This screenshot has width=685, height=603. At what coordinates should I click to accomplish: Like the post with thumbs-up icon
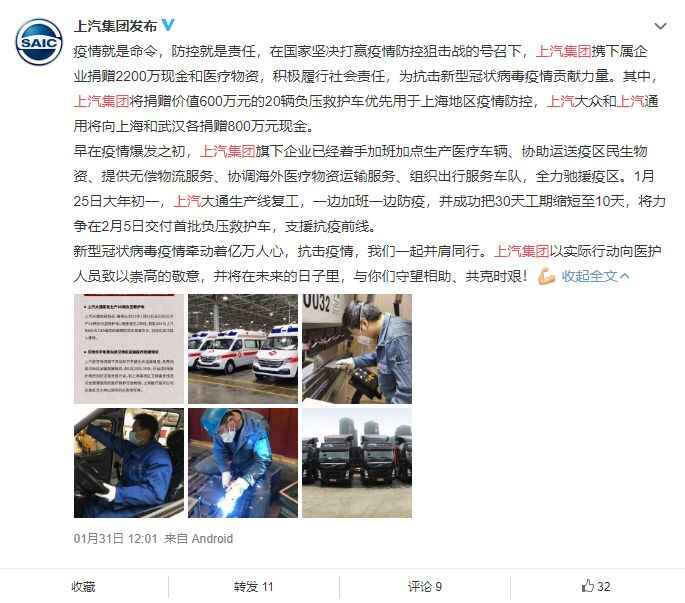pyautogui.click(x=595, y=586)
